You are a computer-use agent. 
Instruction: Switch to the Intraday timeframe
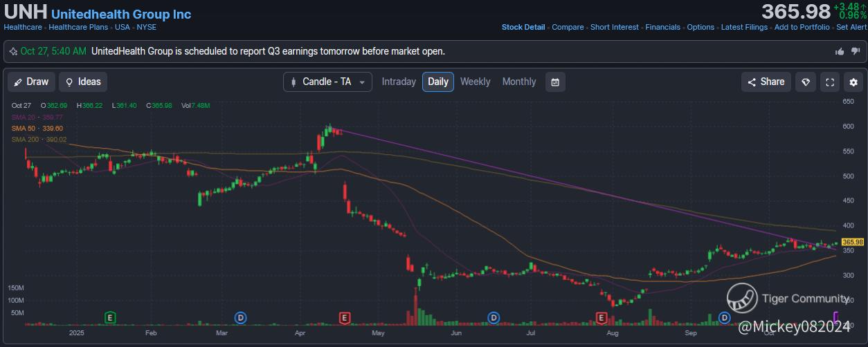(399, 82)
